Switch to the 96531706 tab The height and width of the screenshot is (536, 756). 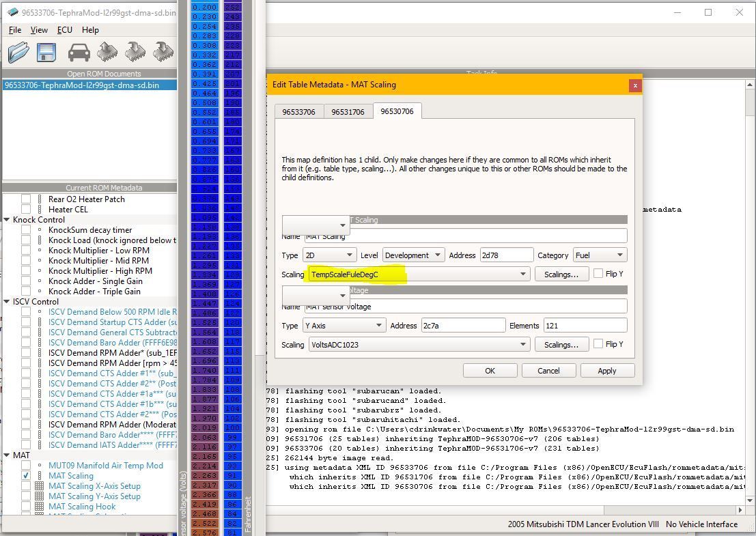point(348,111)
